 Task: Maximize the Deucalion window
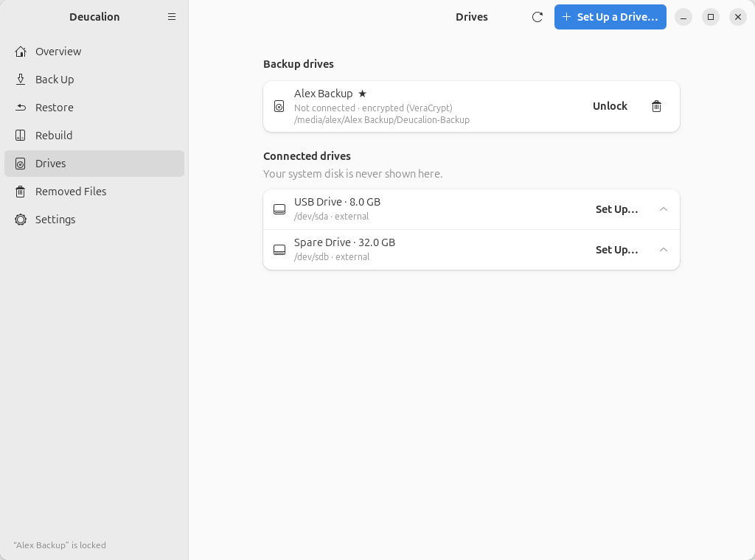tap(711, 17)
